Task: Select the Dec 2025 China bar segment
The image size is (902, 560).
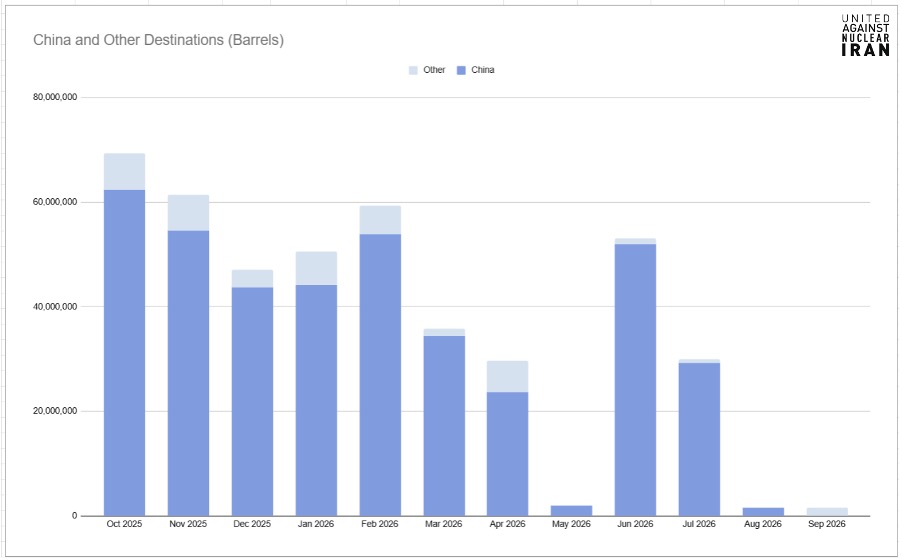Action: pos(252,402)
